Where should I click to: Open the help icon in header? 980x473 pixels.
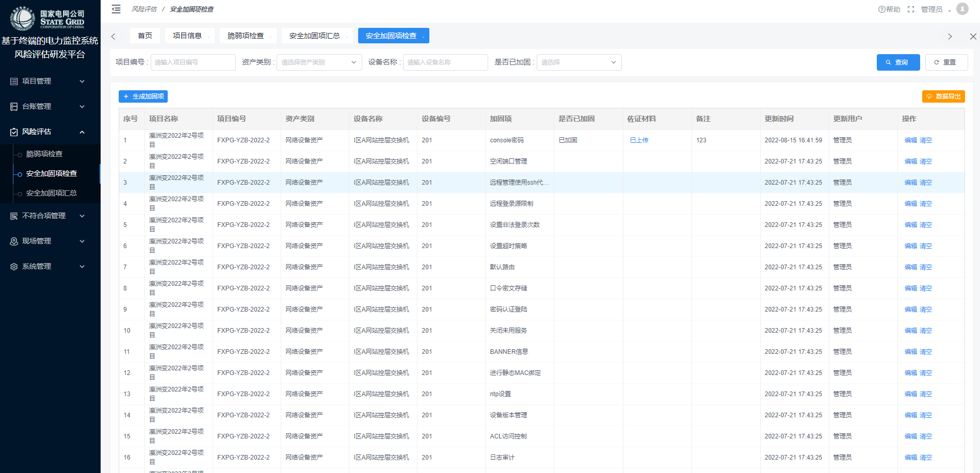coord(881,9)
